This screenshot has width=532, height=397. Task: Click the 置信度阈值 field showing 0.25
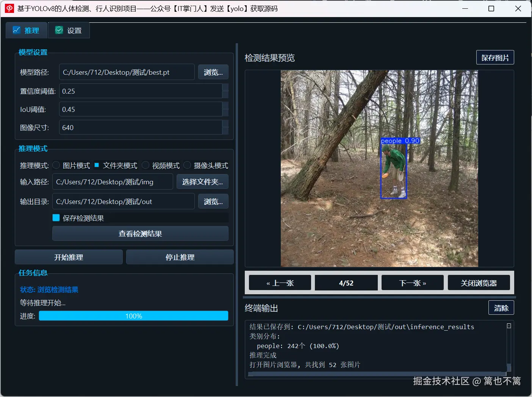point(141,91)
